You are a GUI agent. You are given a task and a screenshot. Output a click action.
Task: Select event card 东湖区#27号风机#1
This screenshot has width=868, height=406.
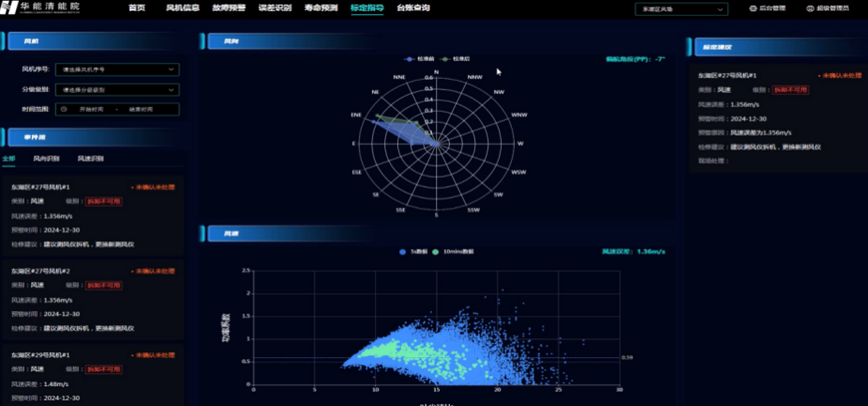click(92, 216)
